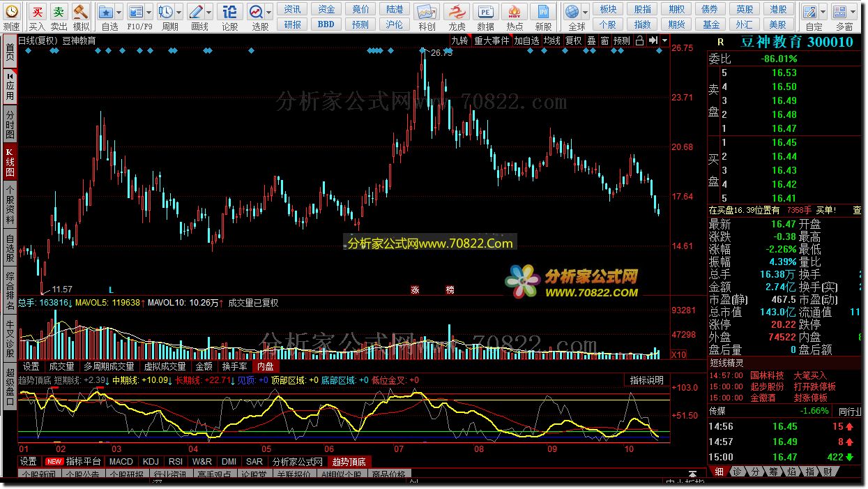Select the 趋势顶底 indicator tab
This screenshot has width=868, height=489.
(349, 462)
